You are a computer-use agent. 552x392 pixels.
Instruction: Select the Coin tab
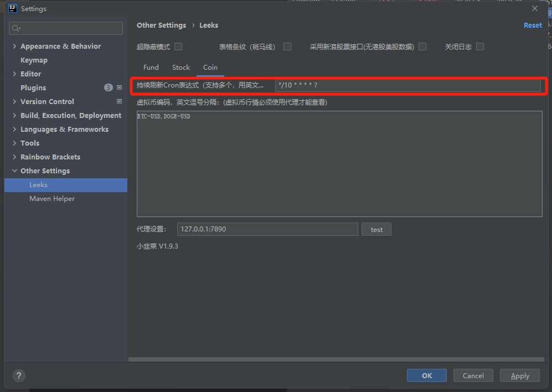[210, 67]
